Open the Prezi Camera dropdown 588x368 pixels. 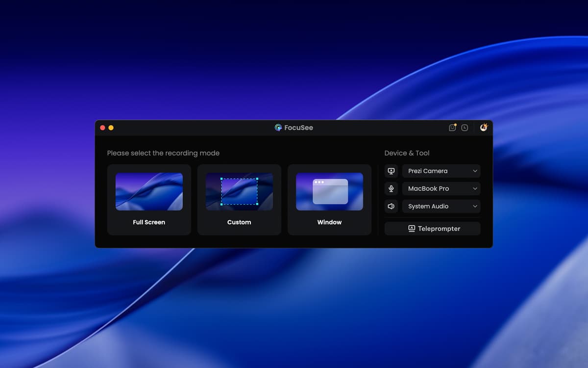[441, 171]
